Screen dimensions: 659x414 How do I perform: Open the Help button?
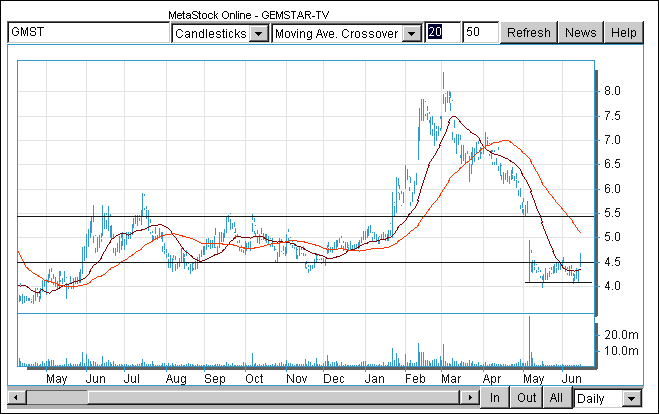(624, 33)
